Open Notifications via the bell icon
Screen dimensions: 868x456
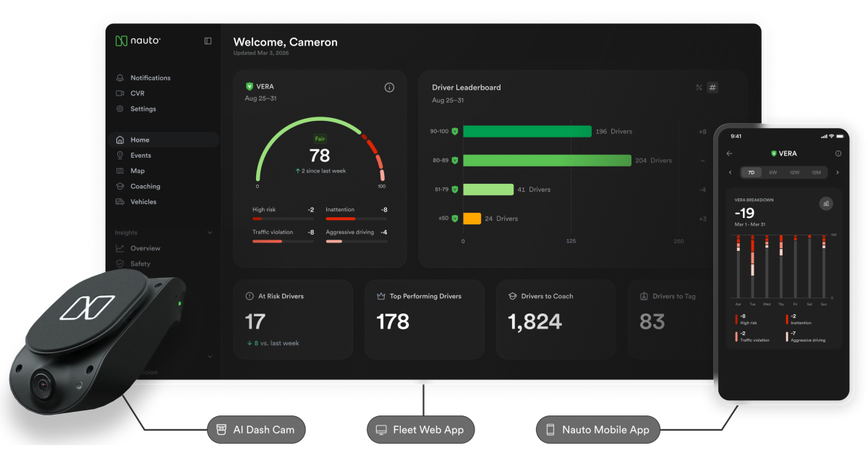tap(120, 78)
